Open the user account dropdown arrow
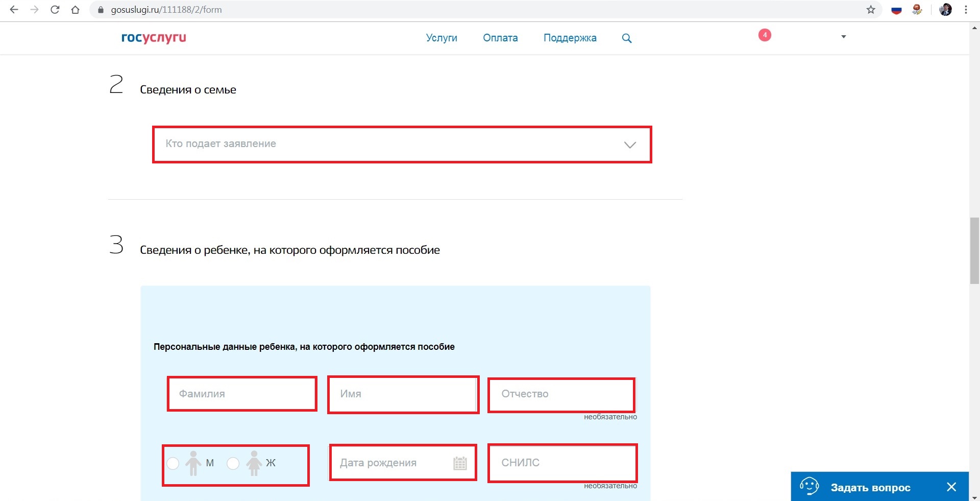Image resolution: width=980 pixels, height=501 pixels. pos(843,37)
